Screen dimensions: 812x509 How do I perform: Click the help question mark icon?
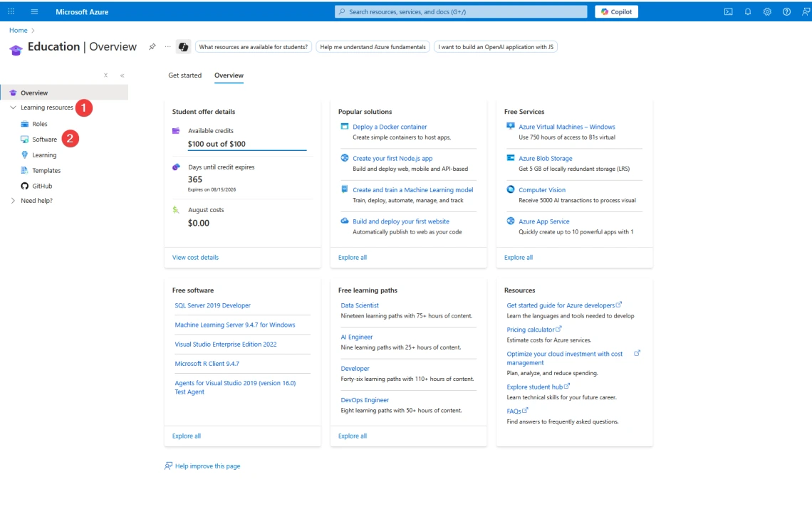tap(786, 11)
